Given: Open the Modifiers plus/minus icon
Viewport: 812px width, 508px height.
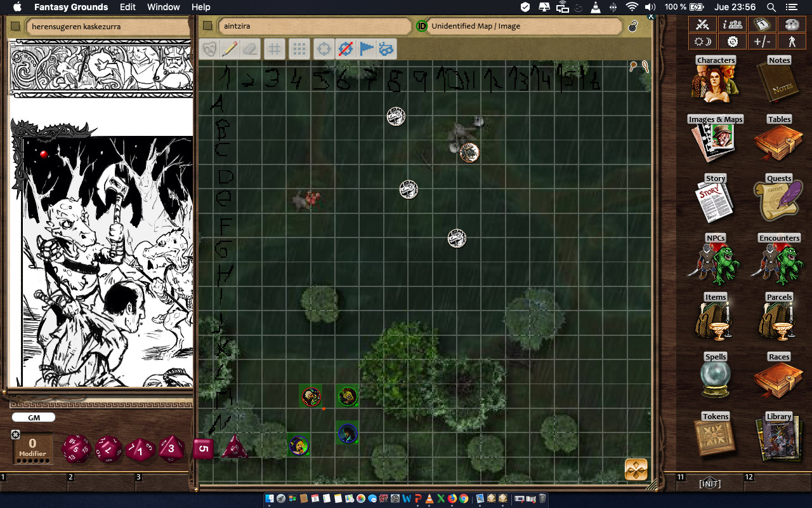Looking at the screenshot, I should point(763,42).
